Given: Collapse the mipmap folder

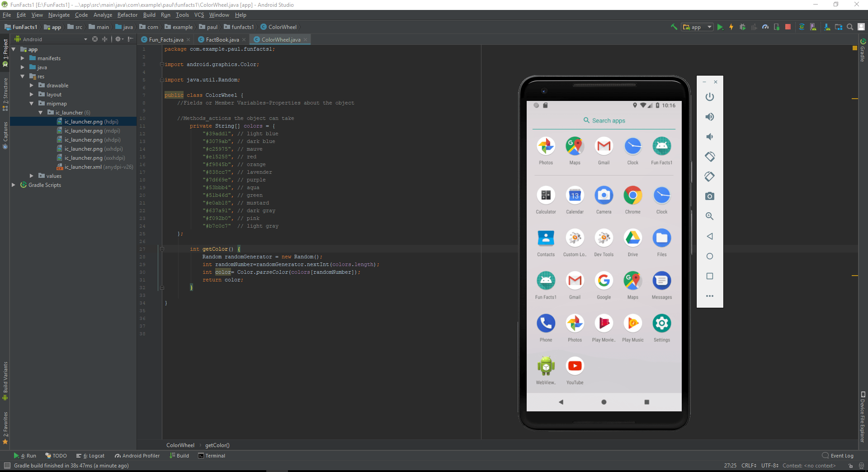Looking at the screenshot, I should [32, 104].
